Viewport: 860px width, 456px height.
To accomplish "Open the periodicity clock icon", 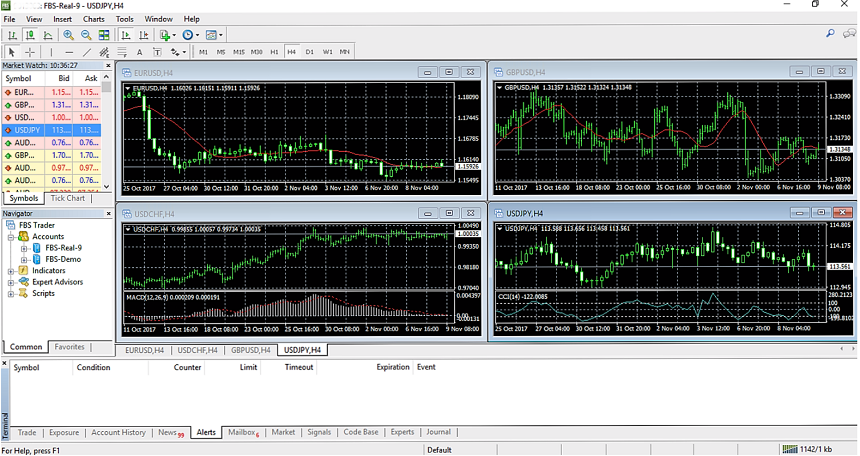I will (x=188, y=35).
